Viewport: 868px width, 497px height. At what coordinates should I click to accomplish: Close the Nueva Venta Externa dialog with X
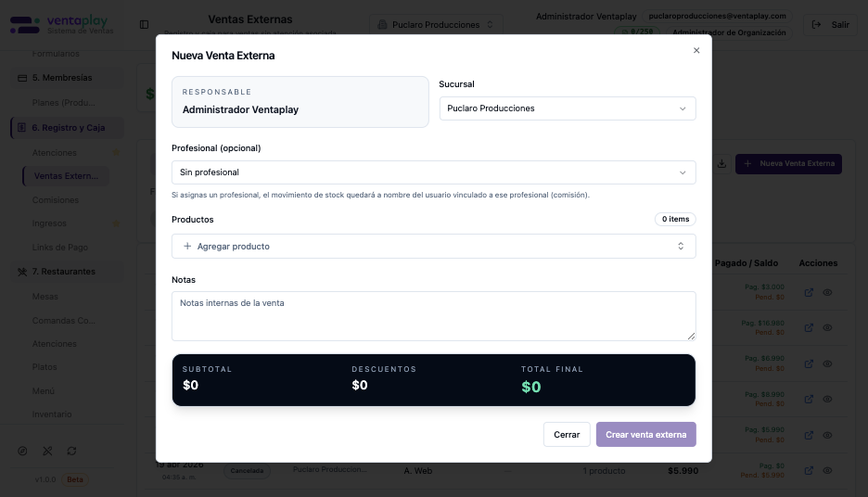click(x=696, y=50)
